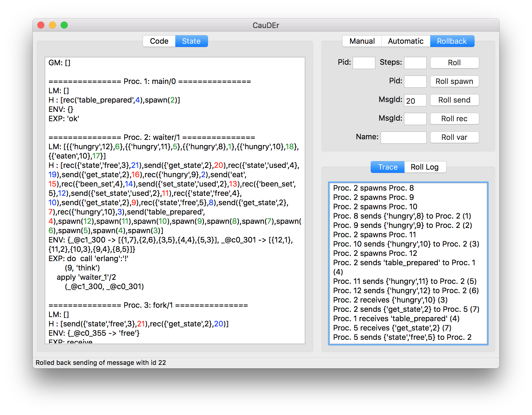The width and height of the screenshot is (532, 415).
Task: Focus the Steps input field
Action: 415,63
